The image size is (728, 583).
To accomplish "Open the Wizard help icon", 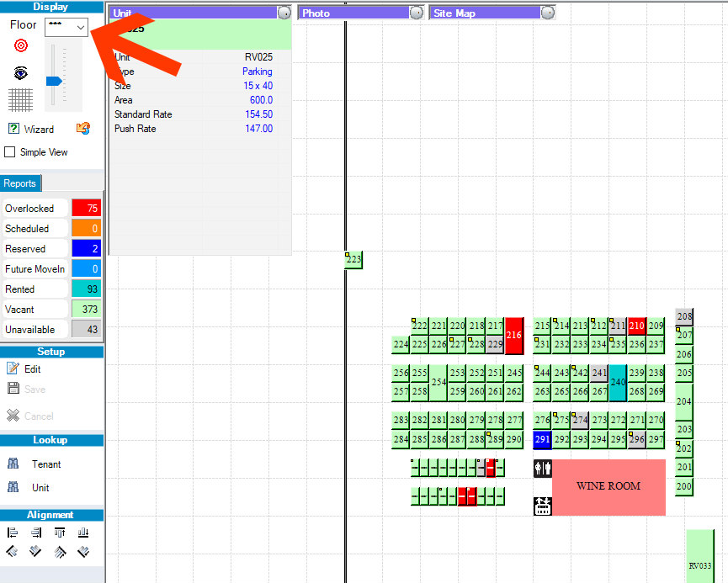I will point(14,129).
